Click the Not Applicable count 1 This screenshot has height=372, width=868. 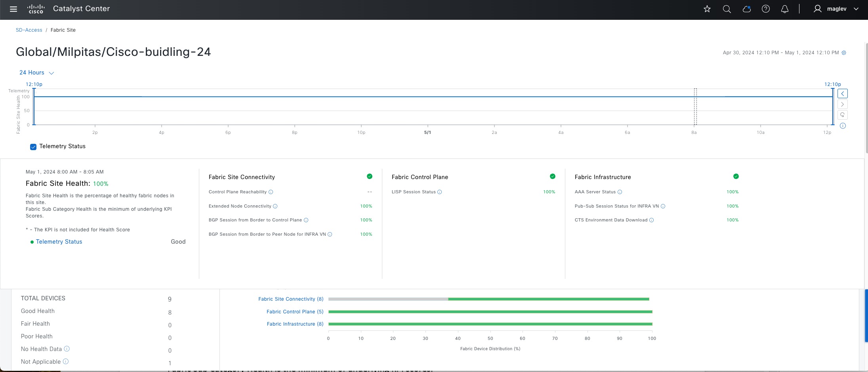click(170, 363)
